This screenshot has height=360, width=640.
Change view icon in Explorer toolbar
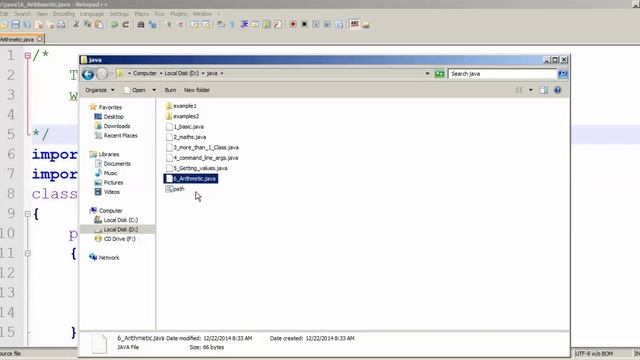coord(518,90)
